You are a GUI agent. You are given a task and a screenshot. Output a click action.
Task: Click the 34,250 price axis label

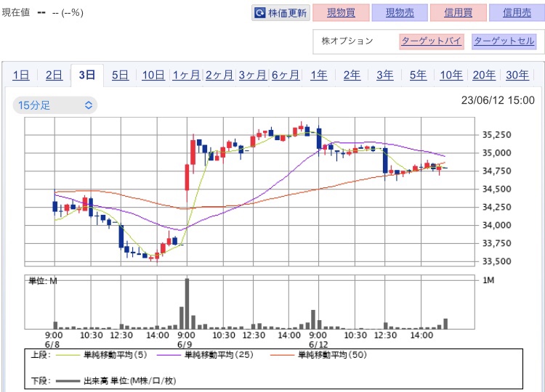coord(496,207)
